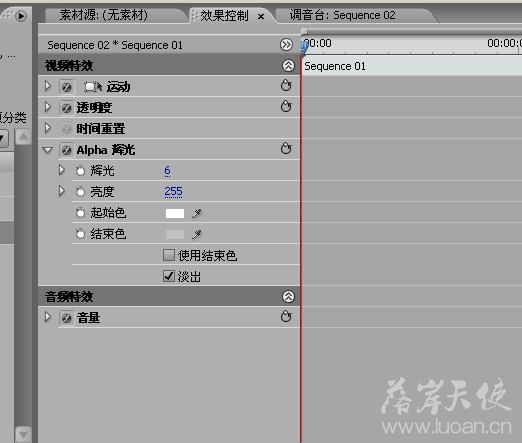Edit the 亮度 value 255
The image size is (522, 443).
point(173,192)
